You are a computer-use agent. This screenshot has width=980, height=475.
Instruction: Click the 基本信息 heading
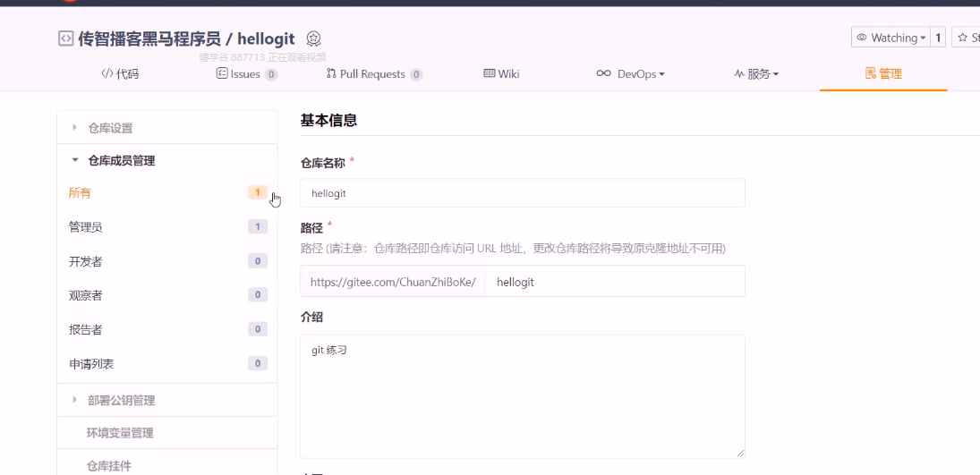point(328,120)
